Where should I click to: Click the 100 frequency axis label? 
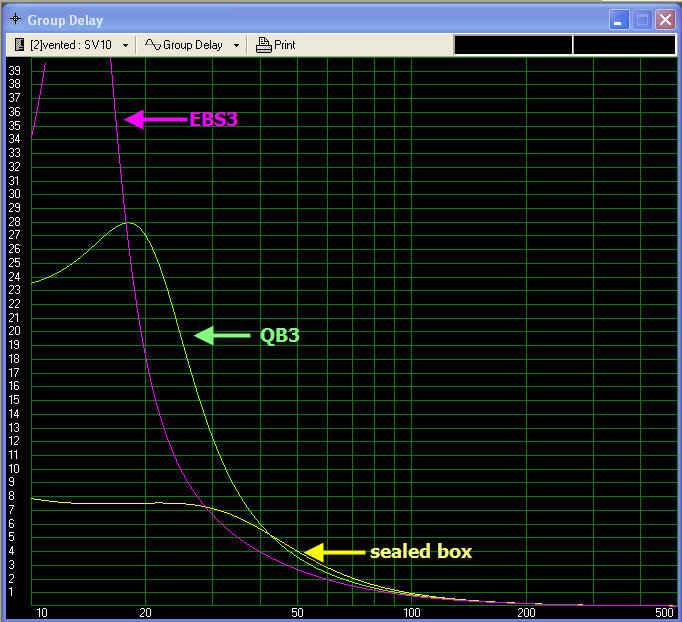coord(411,613)
